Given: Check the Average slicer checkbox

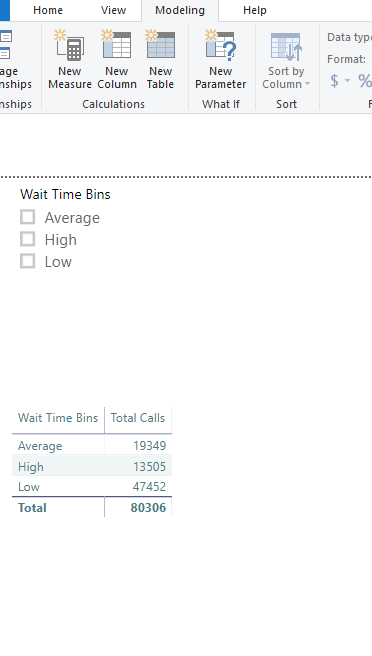Looking at the screenshot, I should point(28,217).
